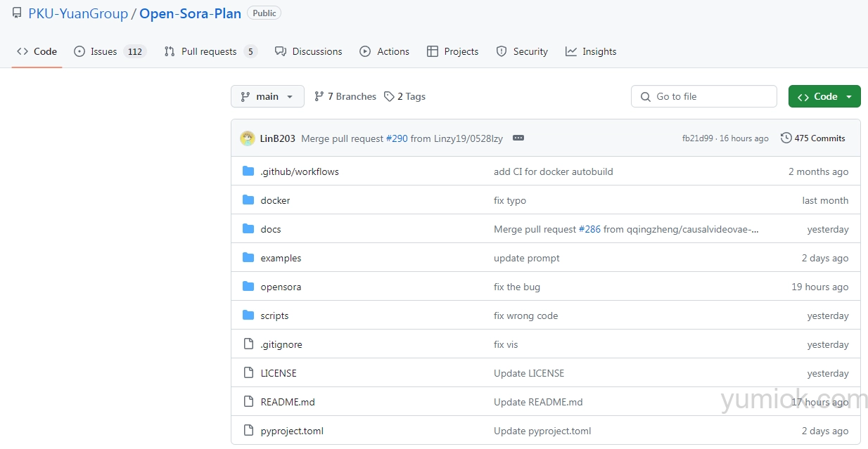Click the tag icon next to 2 Tags
This screenshot has height=449, width=868.
coord(389,97)
